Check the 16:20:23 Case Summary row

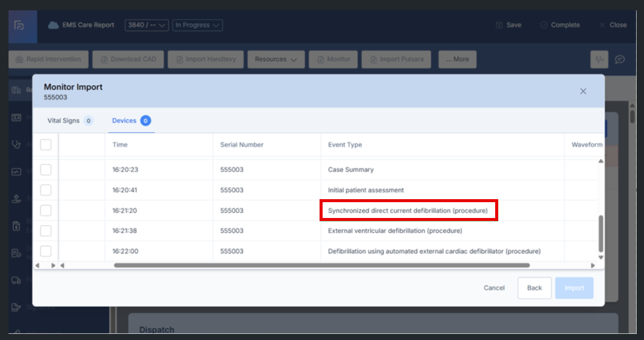tap(46, 170)
